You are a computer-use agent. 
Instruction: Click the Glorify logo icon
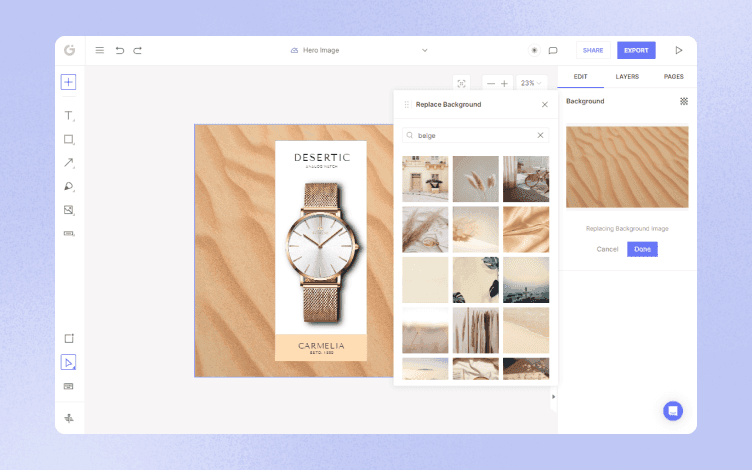pyautogui.click(x=70, y=50)
